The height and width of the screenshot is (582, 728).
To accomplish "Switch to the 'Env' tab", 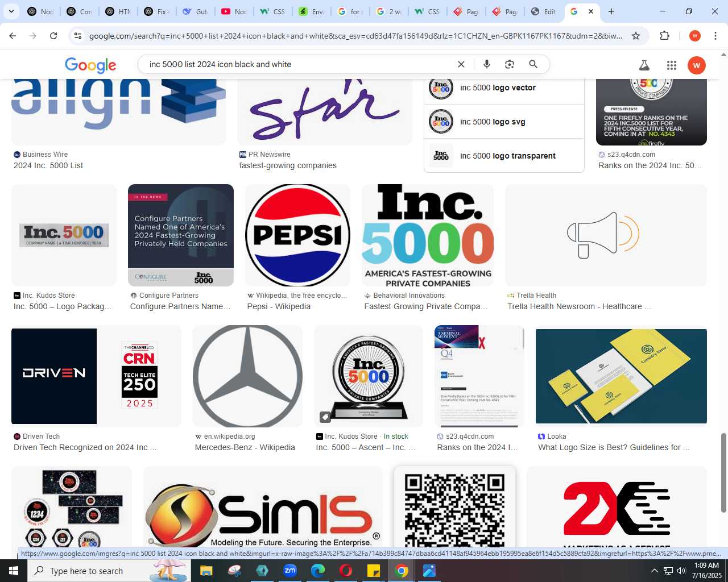I will pos(311,11).
